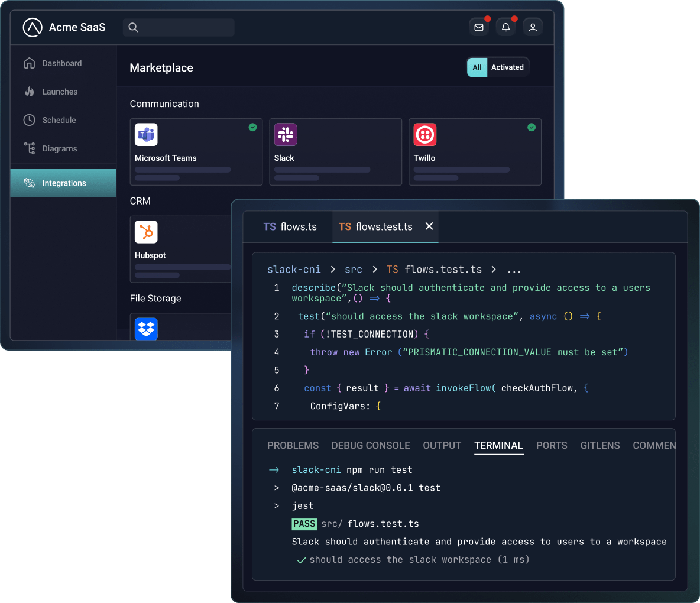Click src in the breadcrumb
The width and height of the screenshot is (700, 603).
[x=353, y=270]
